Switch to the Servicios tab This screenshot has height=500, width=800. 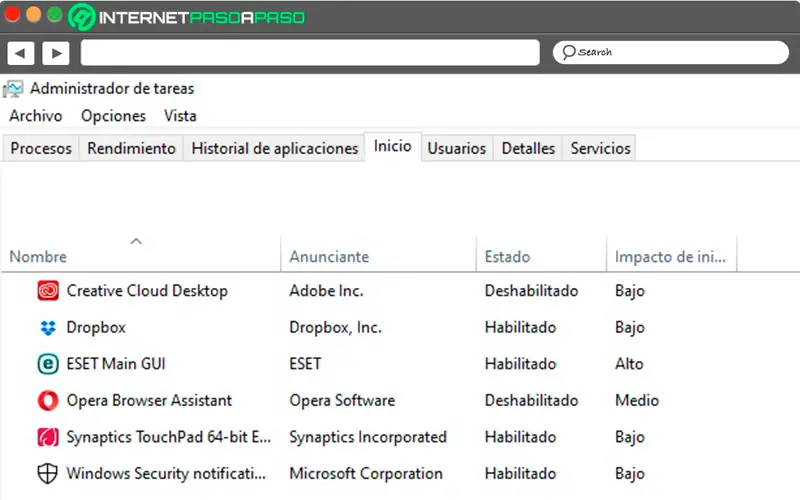601,148
